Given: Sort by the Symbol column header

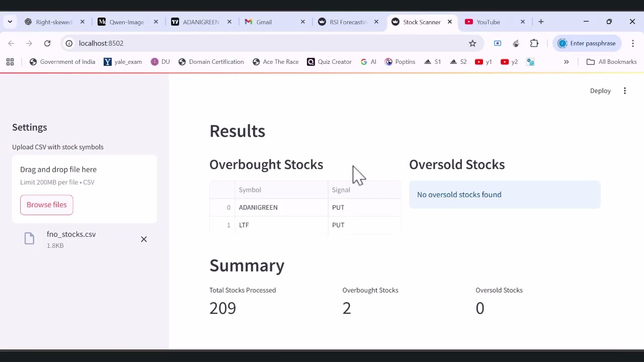Looking at the screenshot, I should (281, 190).
